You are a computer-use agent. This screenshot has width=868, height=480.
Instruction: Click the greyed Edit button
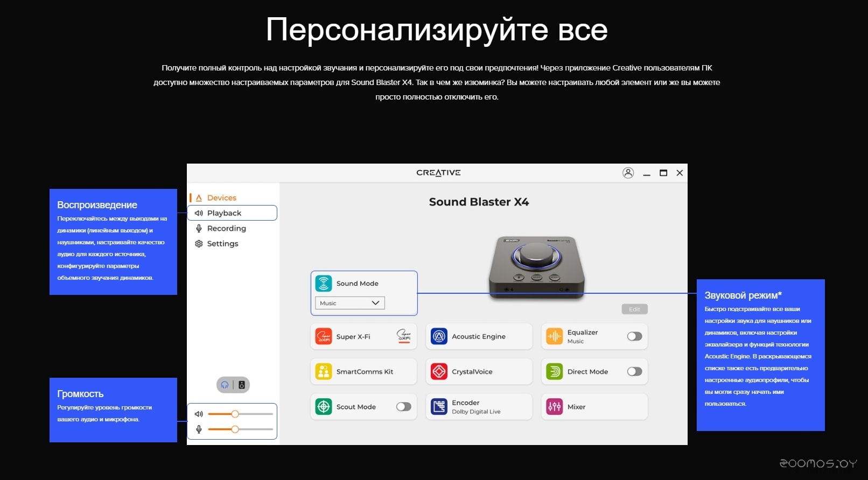pyautogui.click(x=634, y=309)
